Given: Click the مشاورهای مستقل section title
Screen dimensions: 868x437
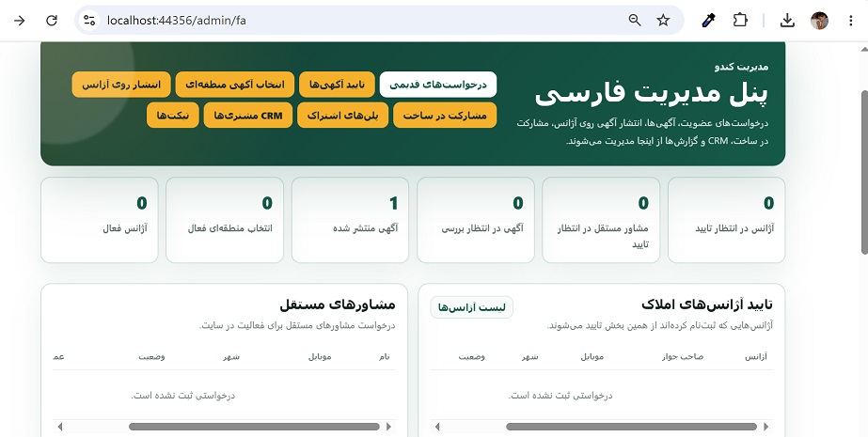Looking at the screenshot, I should click(x=337, y=304).
